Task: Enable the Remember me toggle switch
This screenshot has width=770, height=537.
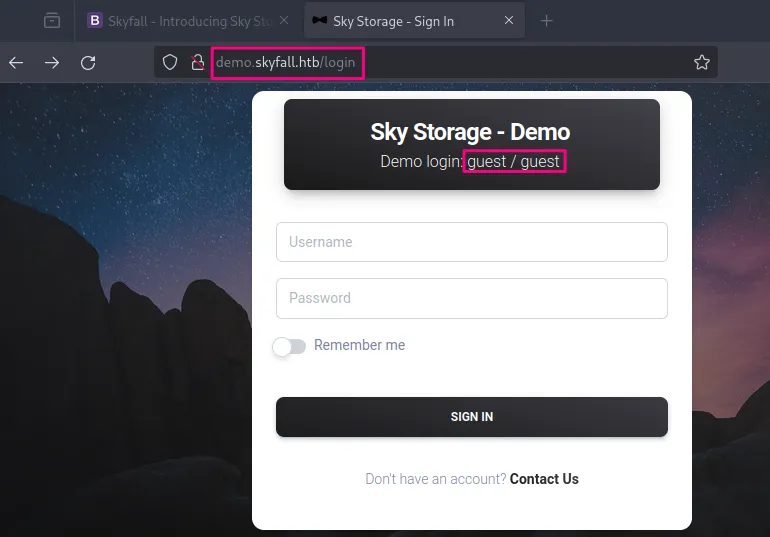Action: pyautogui.click(x=289, y=346)
